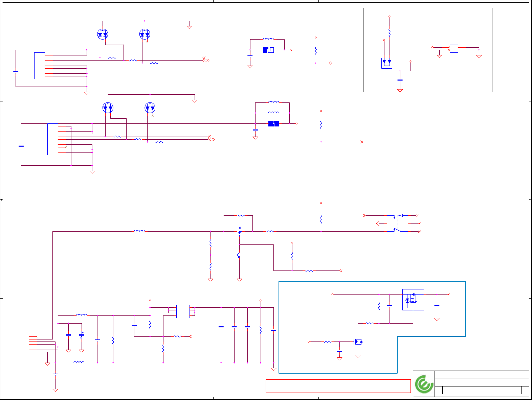This screenshot has width=532, height=400.
Task: Select the 8-pin IC box in the lower power section
Action: [183, 311]
